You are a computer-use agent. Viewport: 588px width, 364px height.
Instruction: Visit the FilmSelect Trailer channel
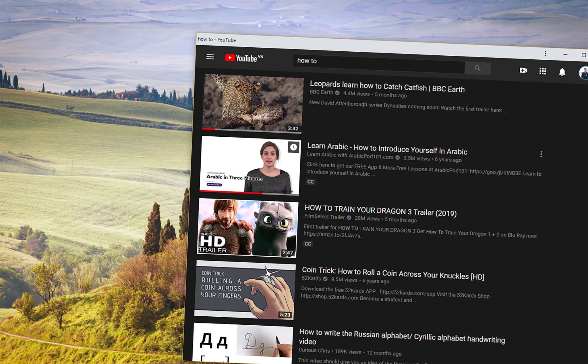coord(324,217)
